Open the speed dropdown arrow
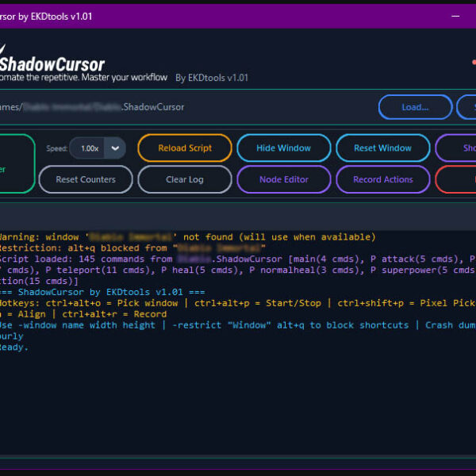Screen dimensions: 476x476 click(115, 148)
